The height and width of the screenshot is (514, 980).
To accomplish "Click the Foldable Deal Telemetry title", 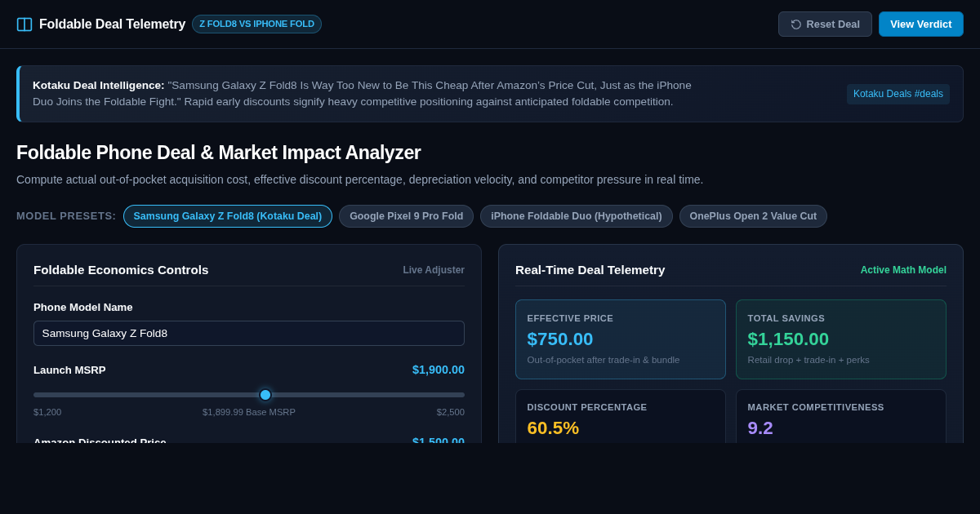I will pyautogui.click(x=113, y=24).
